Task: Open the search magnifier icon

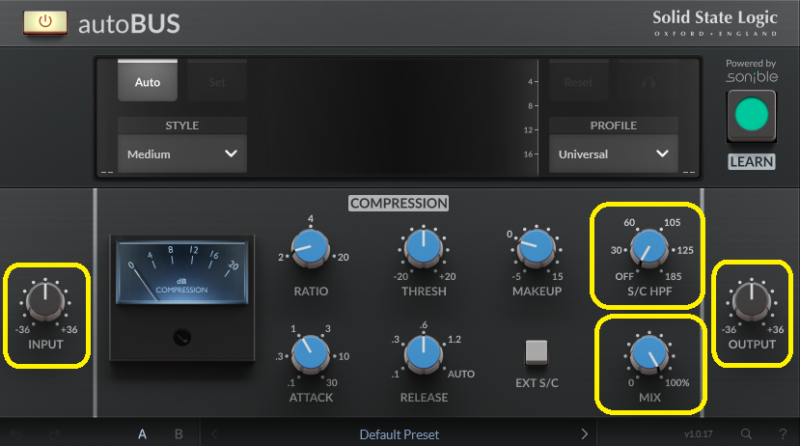Action: coord(746,434)
